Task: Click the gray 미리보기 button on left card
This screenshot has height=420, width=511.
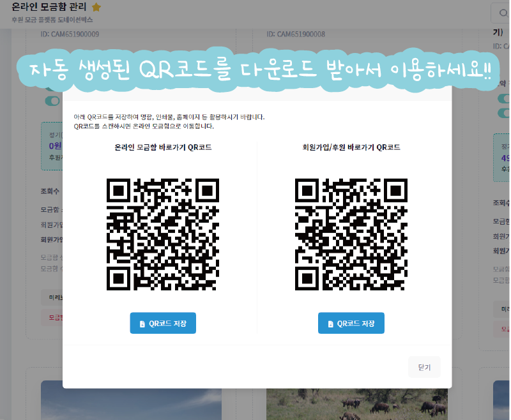Action: 51,298
